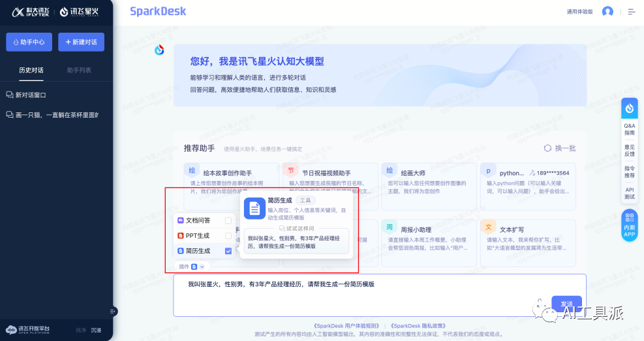Viewport: 644px width, 341px height.
Task: Click the P badge on python card
Action: click(x=488, y=170)
